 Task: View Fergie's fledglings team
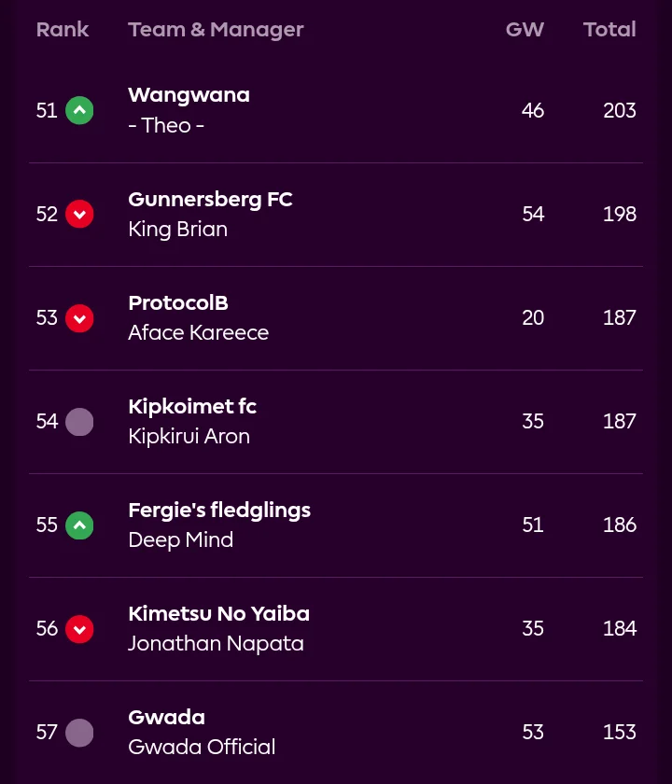click(219, 511)
